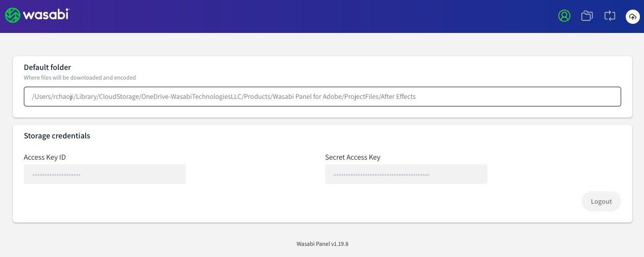This screenshot has width=644, height=257.
Task: Click the Storage credentials heading
Action: 57,136
